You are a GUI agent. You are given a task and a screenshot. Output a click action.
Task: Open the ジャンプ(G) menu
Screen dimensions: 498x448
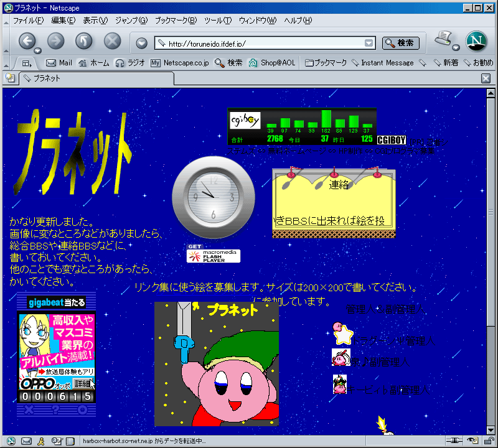point(131,21)
